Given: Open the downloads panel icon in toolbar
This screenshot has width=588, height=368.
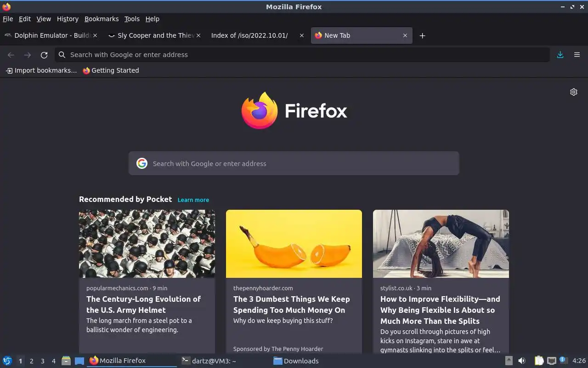Looking at the screenshot, I should pos(560,55).
